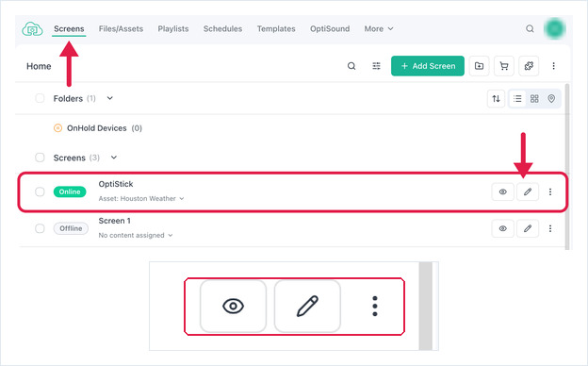Preview Screen 1 with the eye icon
This screenshot has width=588, height=366.
point(502,228)
